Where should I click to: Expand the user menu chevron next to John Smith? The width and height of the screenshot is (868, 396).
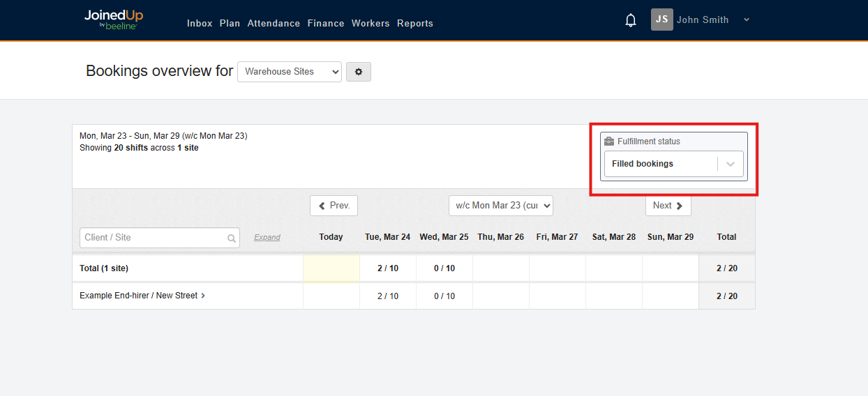(x=747, y=20)
